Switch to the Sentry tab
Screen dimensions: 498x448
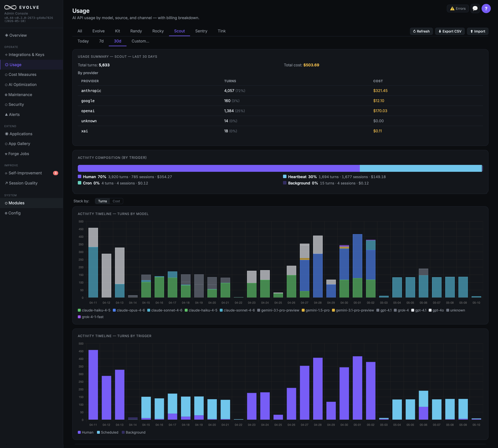point(201,31)
